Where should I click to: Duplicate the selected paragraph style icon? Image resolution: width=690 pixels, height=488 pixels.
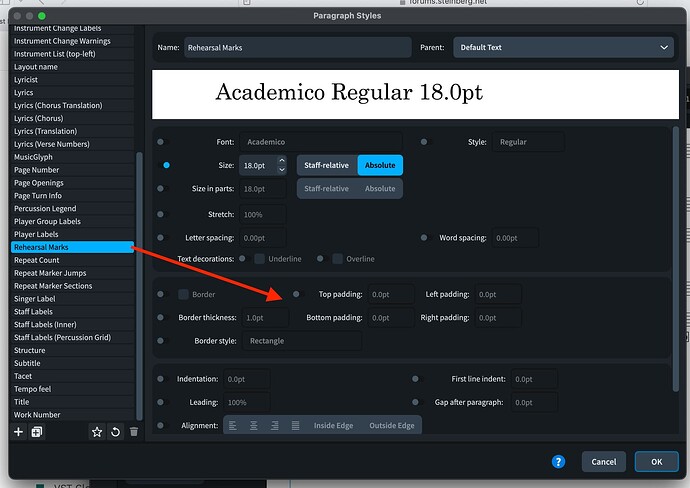click(37, 432)
